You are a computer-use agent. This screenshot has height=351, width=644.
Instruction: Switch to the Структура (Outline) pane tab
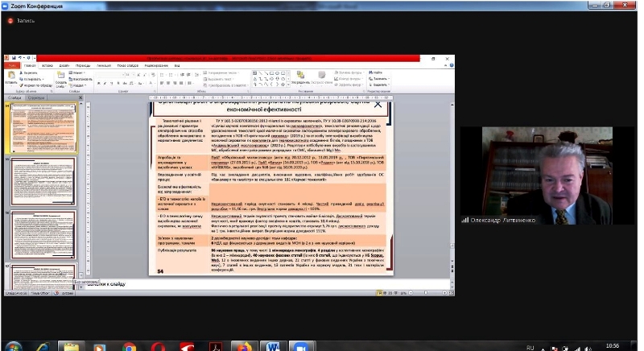36,97
